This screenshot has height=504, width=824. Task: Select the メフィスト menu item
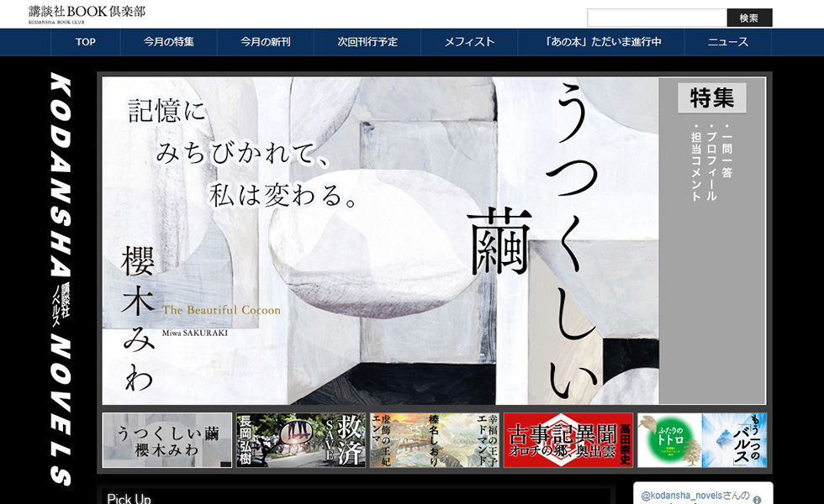point(469,42)
